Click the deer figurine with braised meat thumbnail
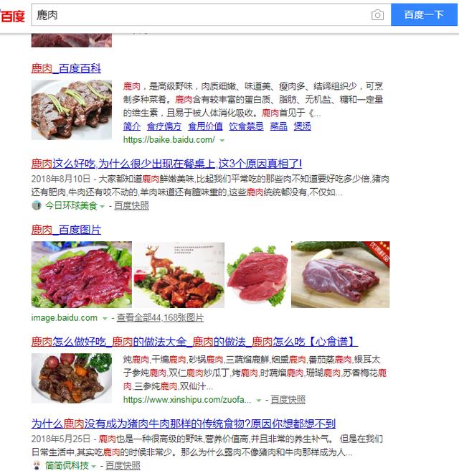This screenshot has width=459, height=476. pos(179,275)
